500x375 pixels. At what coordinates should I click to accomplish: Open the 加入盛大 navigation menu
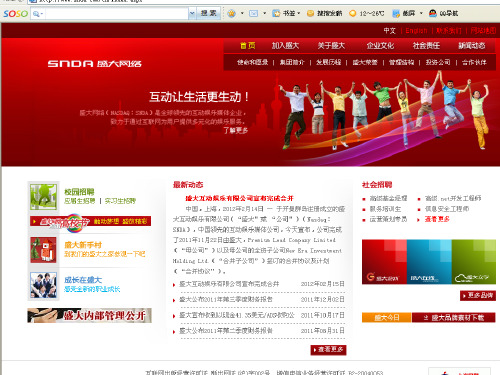click(285, 46)
